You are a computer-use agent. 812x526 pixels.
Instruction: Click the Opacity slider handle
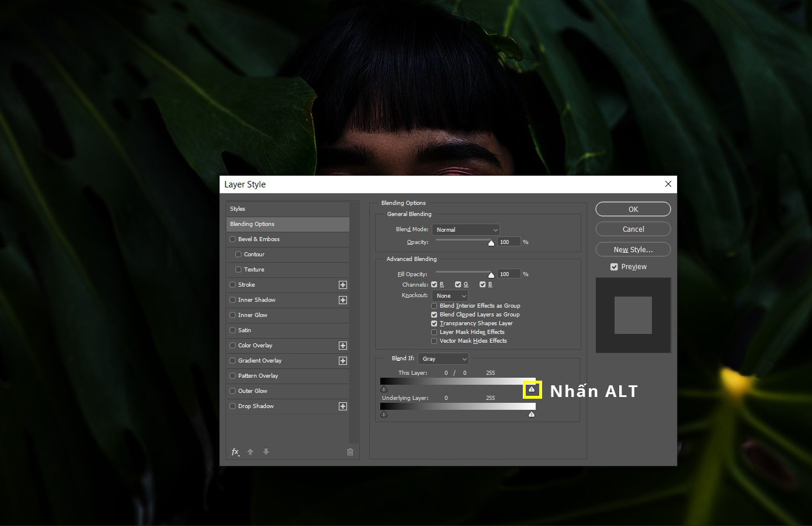click(x=491, y=243)
